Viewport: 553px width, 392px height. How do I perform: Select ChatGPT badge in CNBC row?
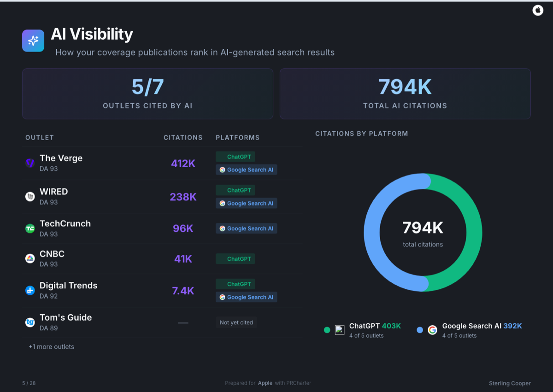[235, 259]
